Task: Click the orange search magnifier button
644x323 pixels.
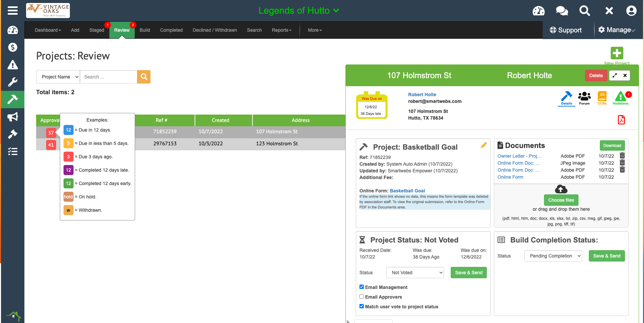Action: click(x=144, y=77)
